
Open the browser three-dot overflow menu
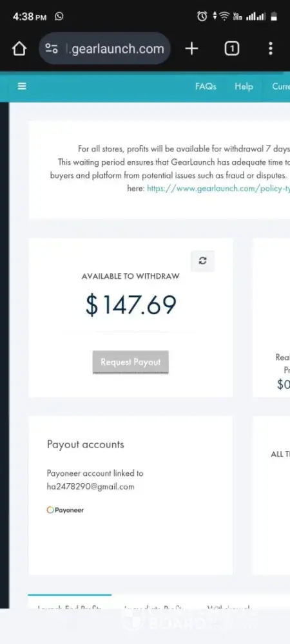click(270, 48)
